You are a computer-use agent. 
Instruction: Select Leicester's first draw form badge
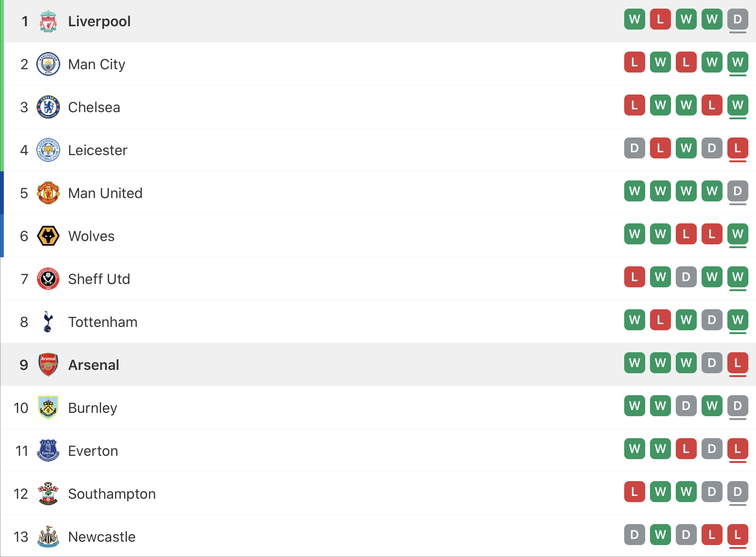[635, 148]
